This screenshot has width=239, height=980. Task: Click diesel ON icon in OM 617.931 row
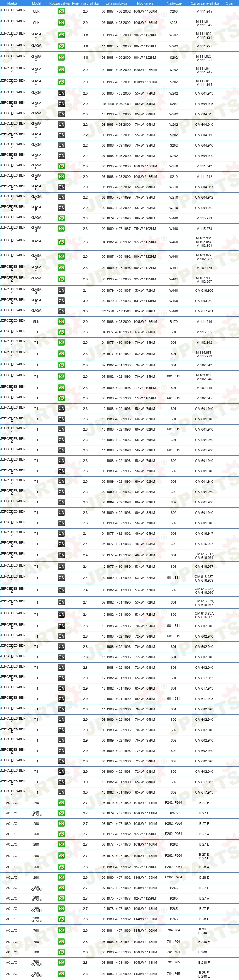(61, 311)
